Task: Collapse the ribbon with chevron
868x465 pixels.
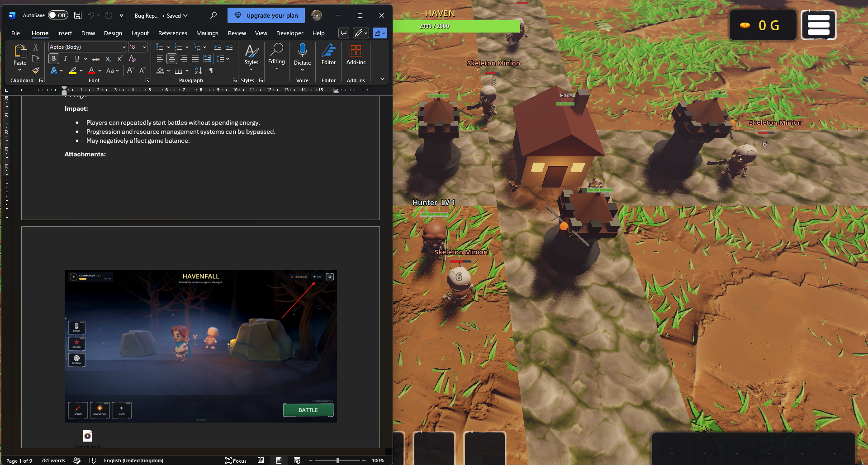Action: pyautogui.click(x=383, y=79)
